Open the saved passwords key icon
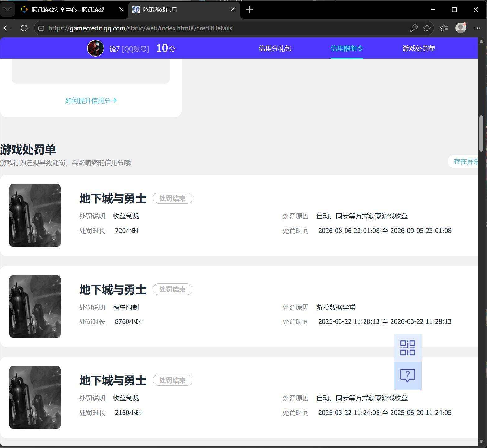The height and width of the screenshot is (448, 487). pyautogui.click(x=414, y=28)
